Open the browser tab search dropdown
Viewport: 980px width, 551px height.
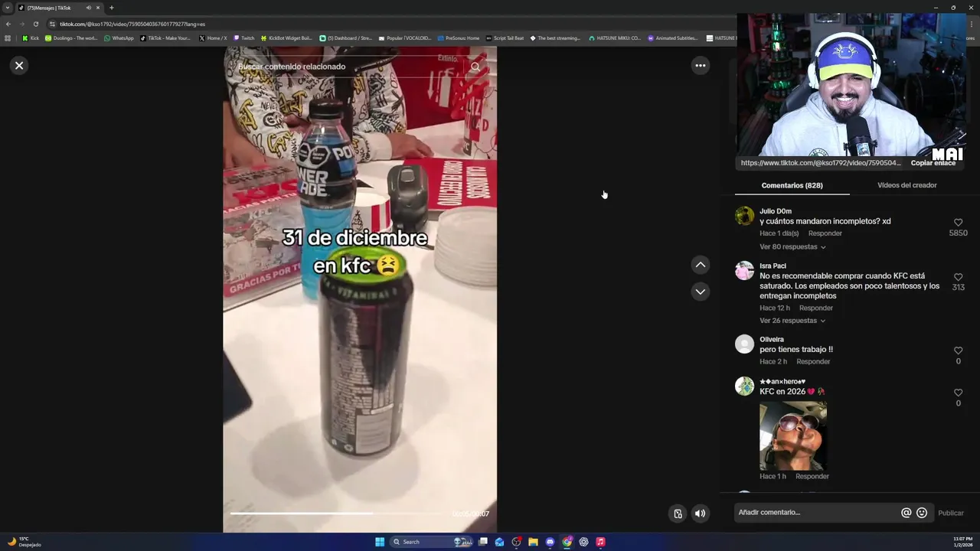click(x=8, y=8)
